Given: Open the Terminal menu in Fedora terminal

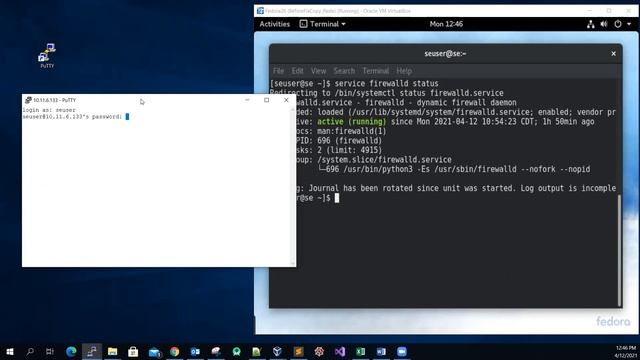Looking at the screenshot, I should [x=376, y=71].
